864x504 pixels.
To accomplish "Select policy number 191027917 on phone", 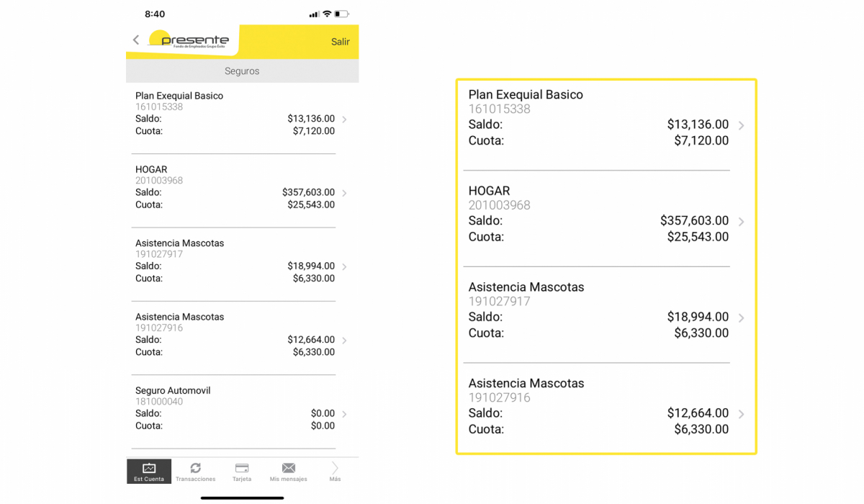I will click(x=159, y=254).
